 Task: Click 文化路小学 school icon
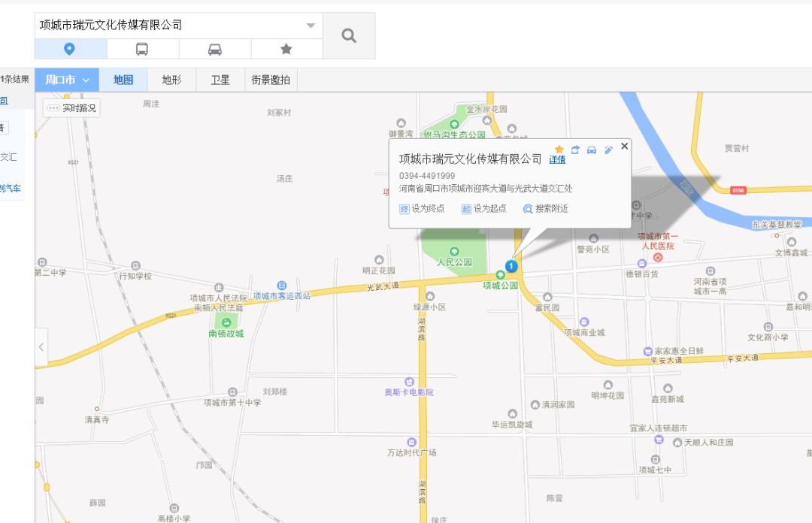[x=768, y=327]
